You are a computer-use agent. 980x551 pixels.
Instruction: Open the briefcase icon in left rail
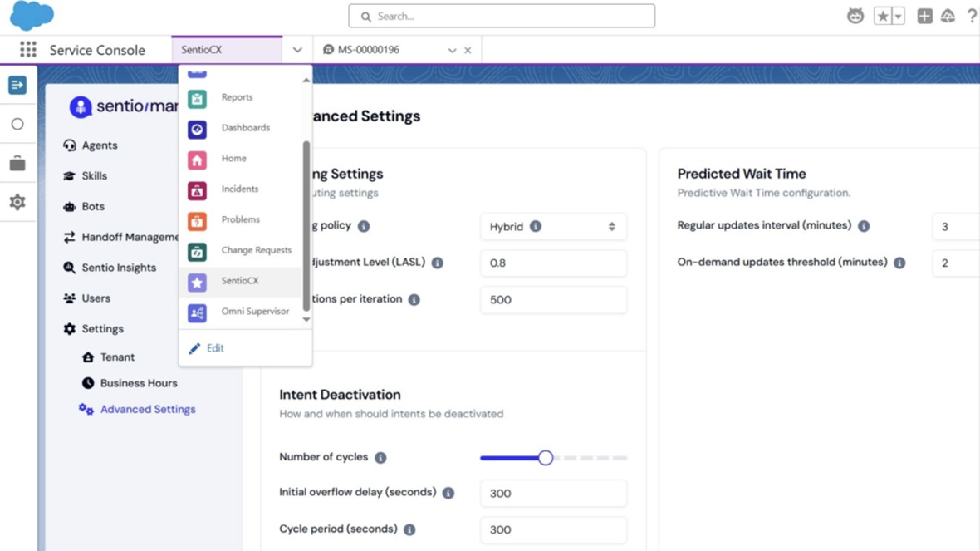click(17, 163)
